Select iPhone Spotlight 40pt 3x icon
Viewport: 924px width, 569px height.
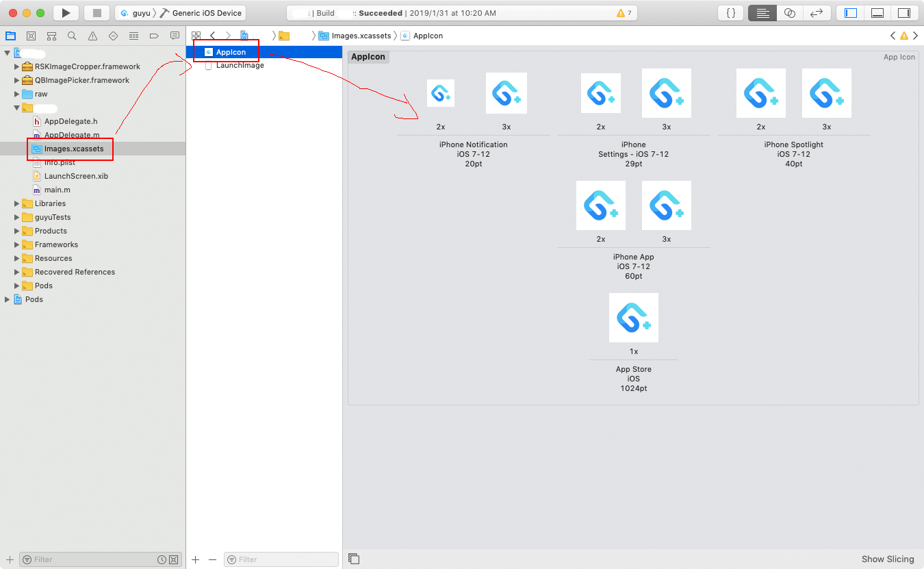click(827, 93)
